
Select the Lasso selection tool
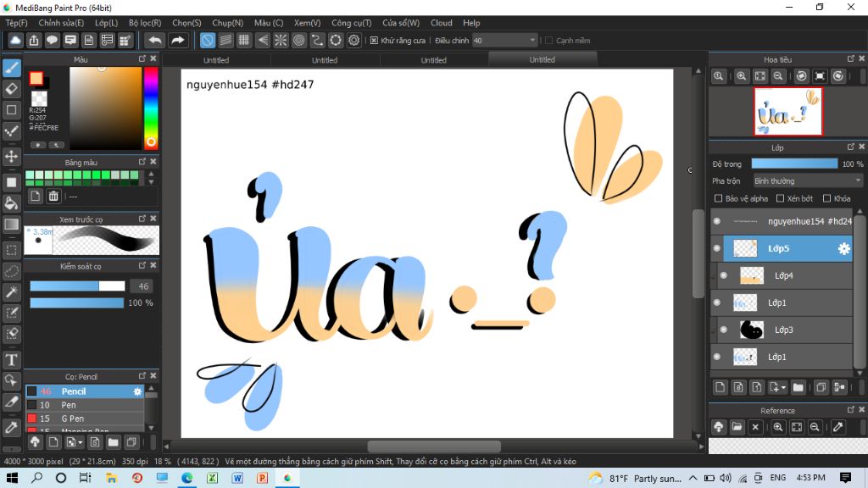12,271
